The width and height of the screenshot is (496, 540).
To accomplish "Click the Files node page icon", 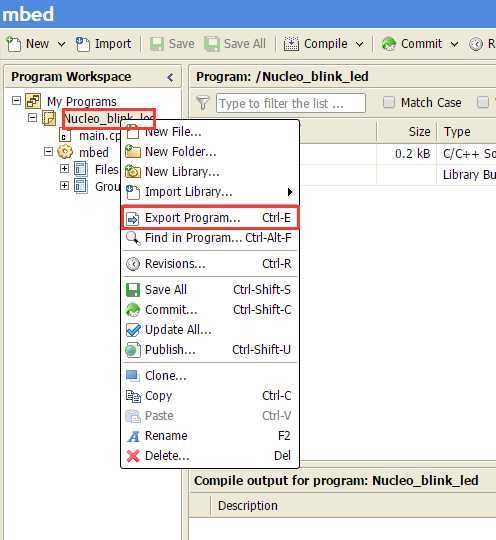I will coord(81,169).
